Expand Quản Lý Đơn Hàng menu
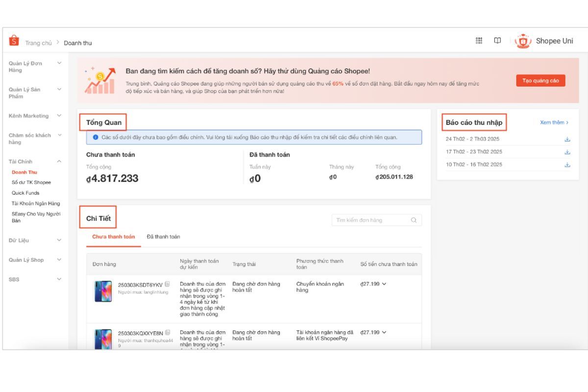Image resolution: width=588 pixels, height=392 pixels. point(59,63)
